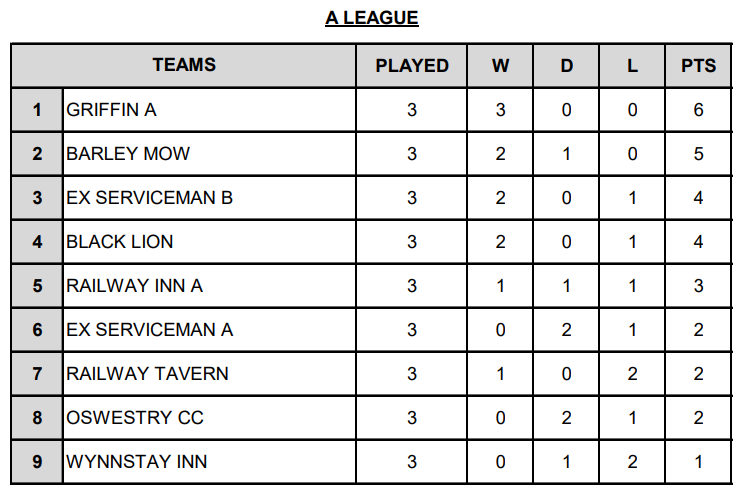Select the W column header

tap(500, 66)
